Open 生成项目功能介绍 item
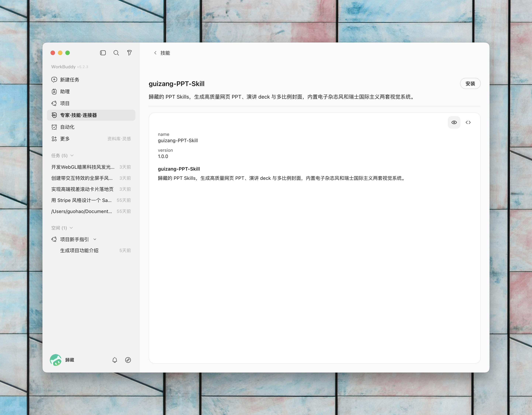This screenshot has width=532, height=415. coord(91,250)
